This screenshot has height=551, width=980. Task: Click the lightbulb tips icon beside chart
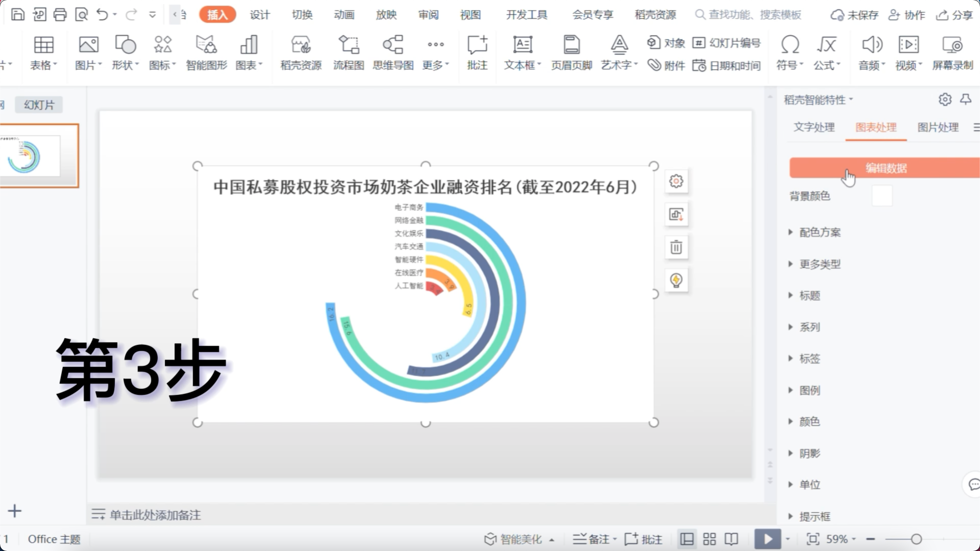click(x=676, y=280)
